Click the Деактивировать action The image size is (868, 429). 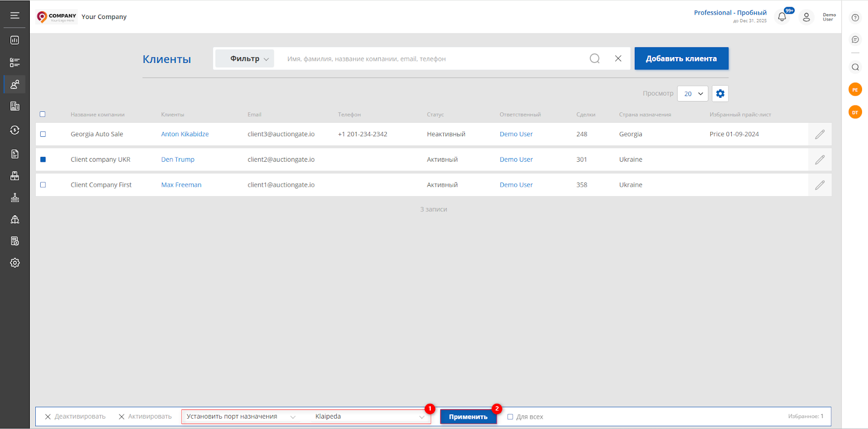tap(75, 417)
